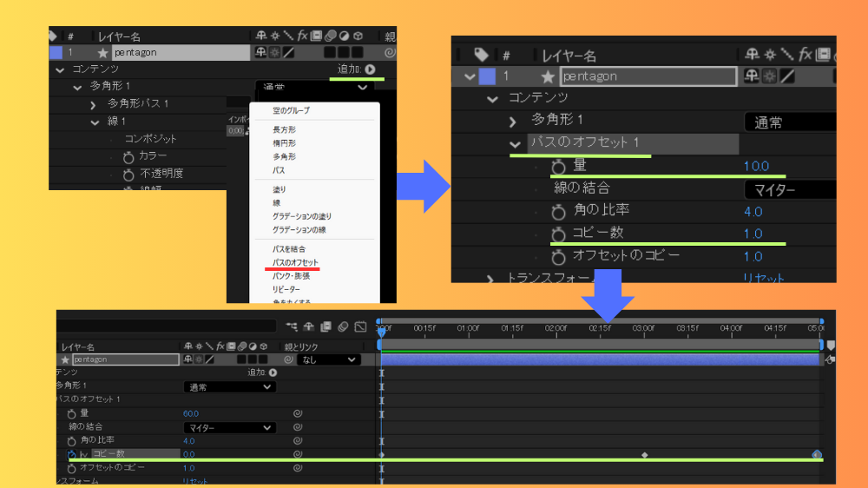Toggle stopwatch for コピー数 in right panel
The image size is (868, 488).
point(559,233)
